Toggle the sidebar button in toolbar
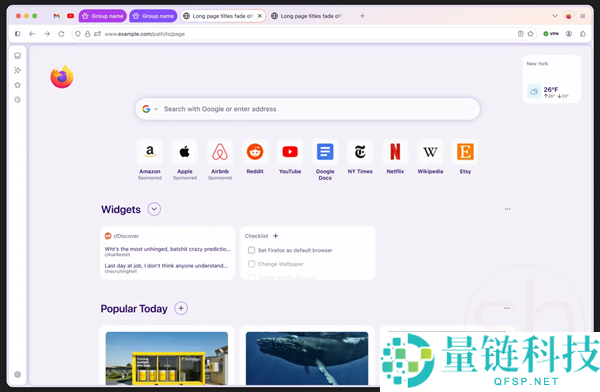Image resolution: width=600 pixels, height=392 pixels. pos(18,34)
